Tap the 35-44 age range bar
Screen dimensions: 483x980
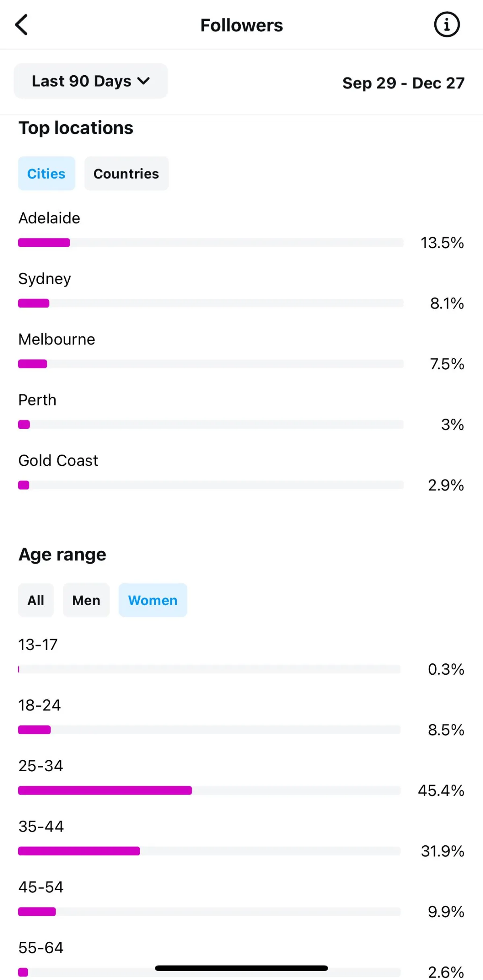[x=209, y=851]
